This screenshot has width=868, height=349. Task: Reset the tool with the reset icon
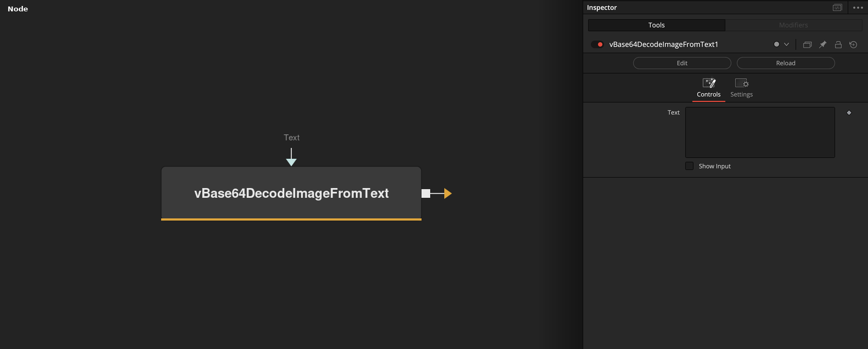(x=853, y=44)
